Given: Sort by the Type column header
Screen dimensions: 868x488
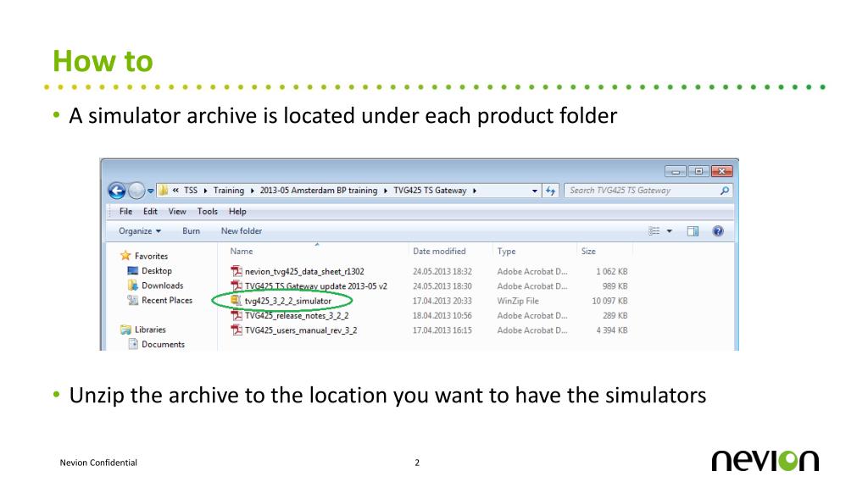Looking at the screenshot, I should click(x=506, y=251).
